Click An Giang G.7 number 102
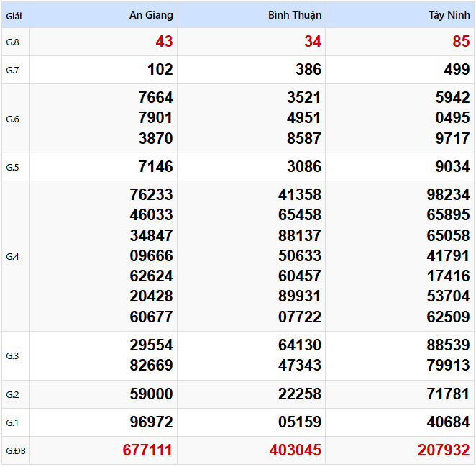The height and width of the screenshot is (467, 476). (x=160, y=69)
